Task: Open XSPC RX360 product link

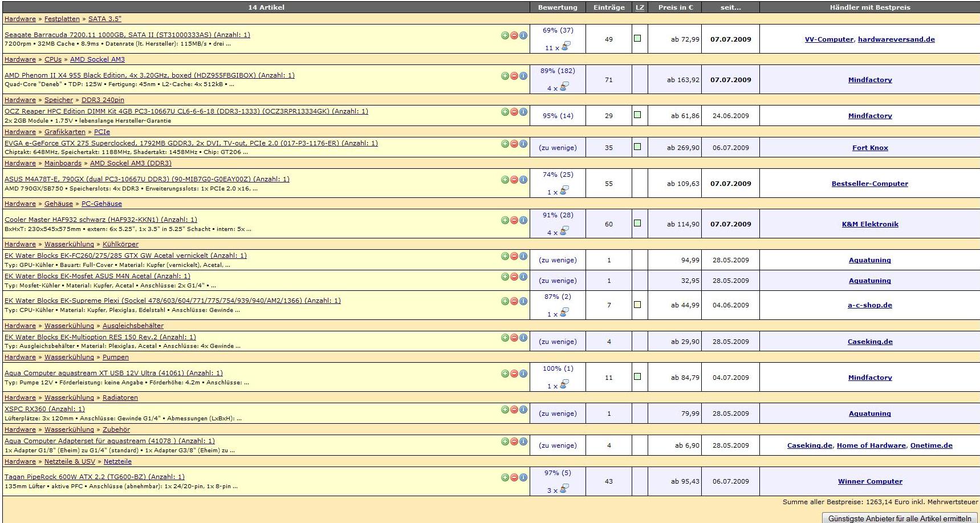Action: 44,409
